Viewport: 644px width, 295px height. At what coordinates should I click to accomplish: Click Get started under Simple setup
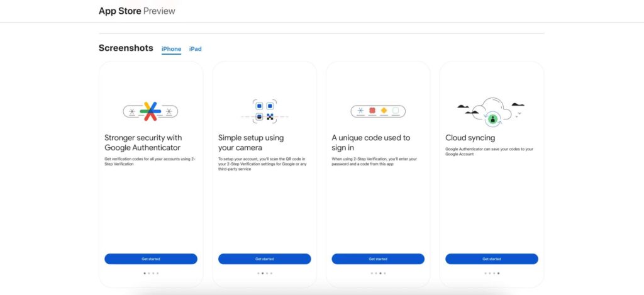point(265,259)
